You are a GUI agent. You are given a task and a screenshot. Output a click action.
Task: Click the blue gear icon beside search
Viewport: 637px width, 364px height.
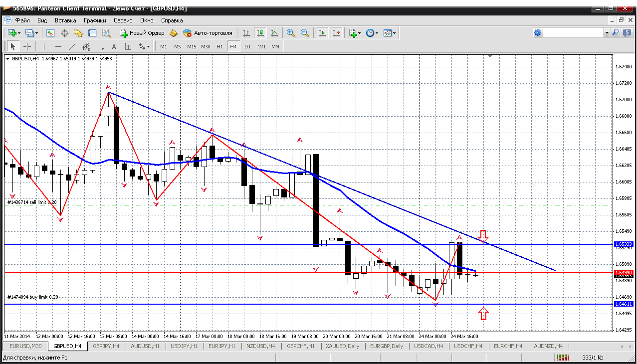coord(538,32)
